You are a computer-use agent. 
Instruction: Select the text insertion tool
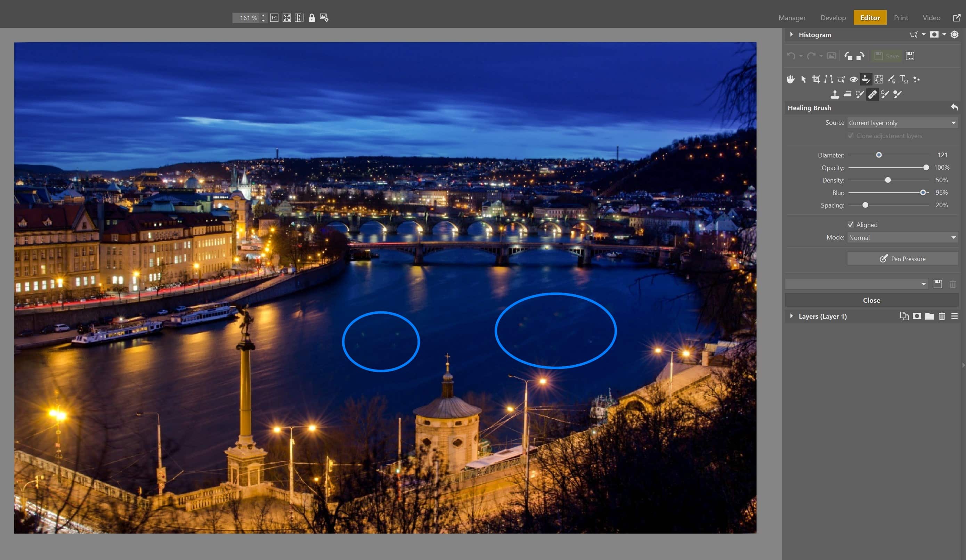(903, 79)
